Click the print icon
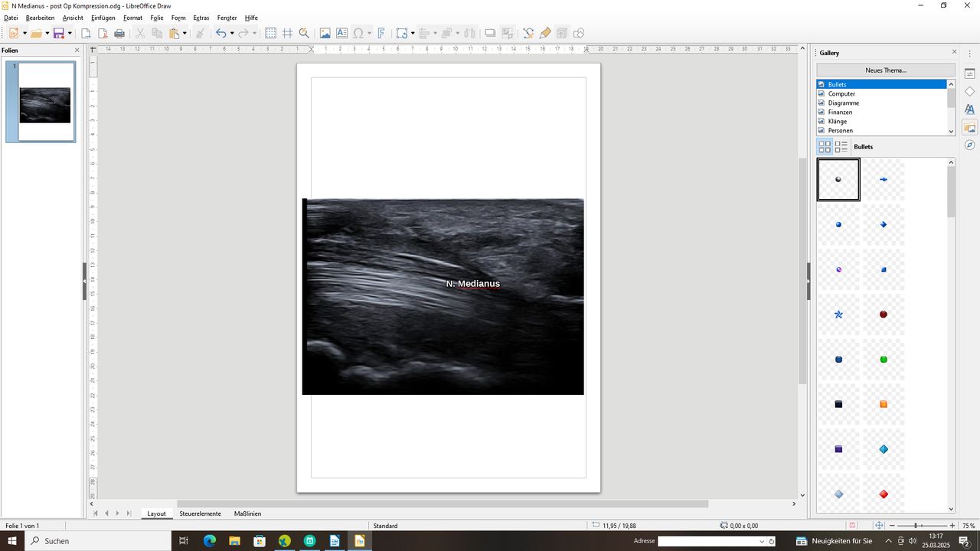The width and height of the screenshot is (980, 551). pos(119,33)
